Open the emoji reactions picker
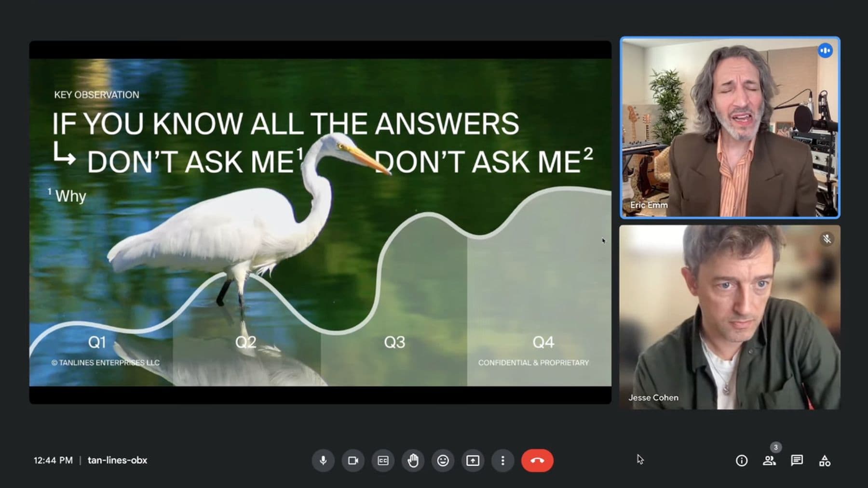 [x=443, y=461]
